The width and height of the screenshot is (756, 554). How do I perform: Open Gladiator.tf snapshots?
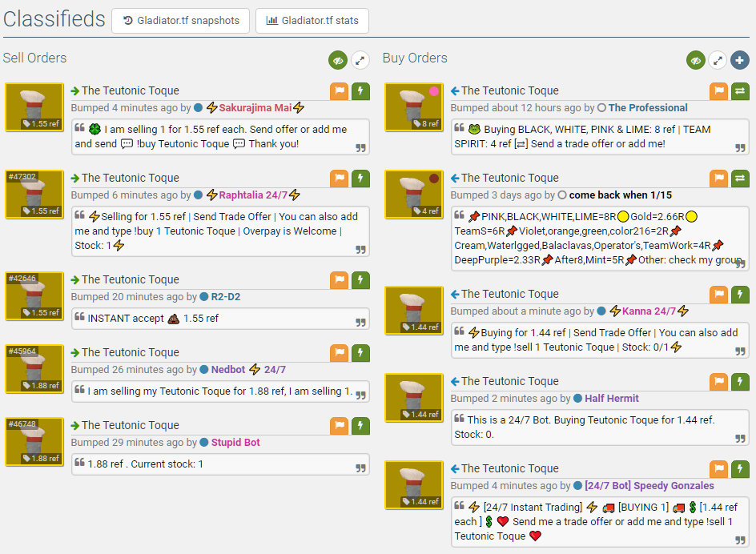tap(180, 21)
